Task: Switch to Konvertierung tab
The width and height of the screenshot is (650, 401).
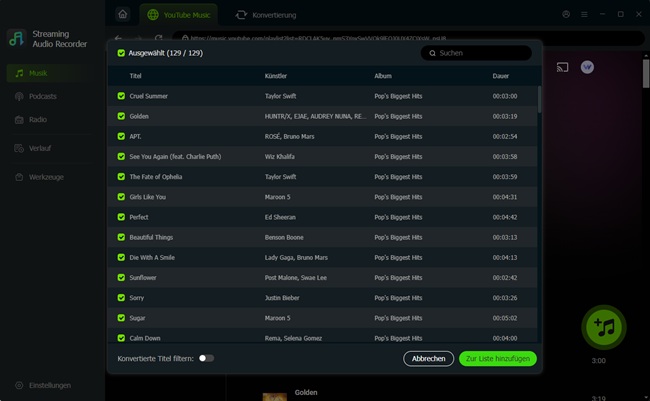Action: (x=266, y=15)
